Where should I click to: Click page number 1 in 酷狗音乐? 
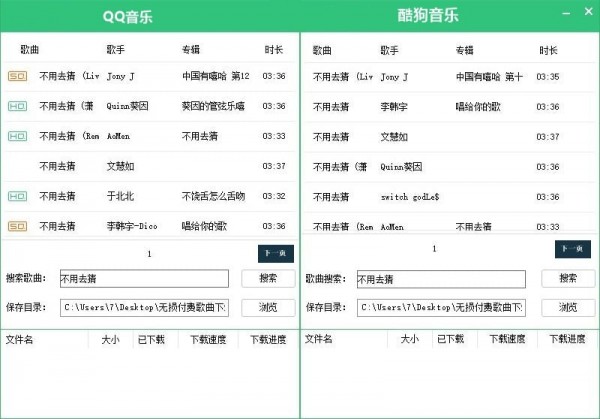434,249
